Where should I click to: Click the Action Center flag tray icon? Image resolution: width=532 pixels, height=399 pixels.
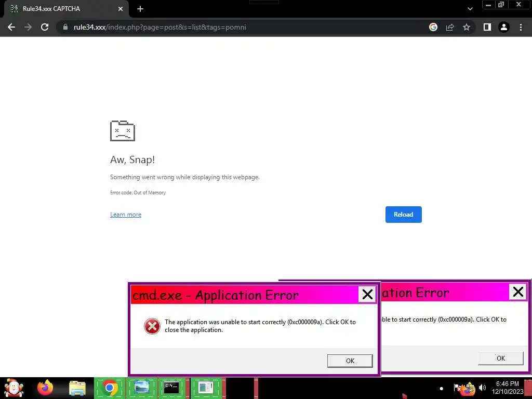click(x=457, y=388)
